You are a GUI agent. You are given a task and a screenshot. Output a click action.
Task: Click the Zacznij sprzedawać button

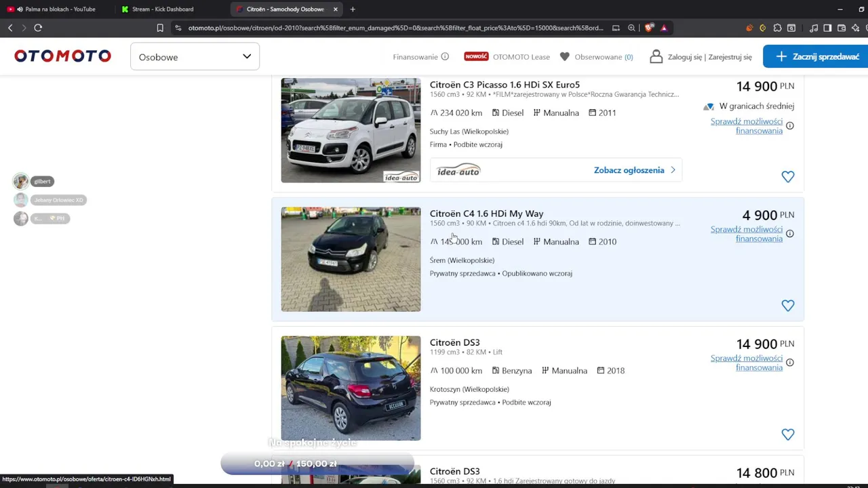pos(816,56)
